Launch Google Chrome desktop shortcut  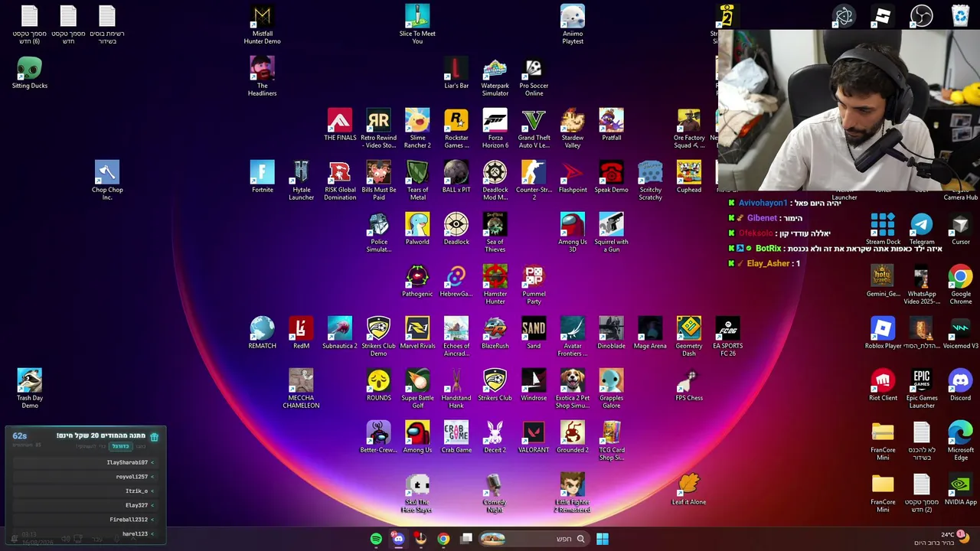pos(961,285)
